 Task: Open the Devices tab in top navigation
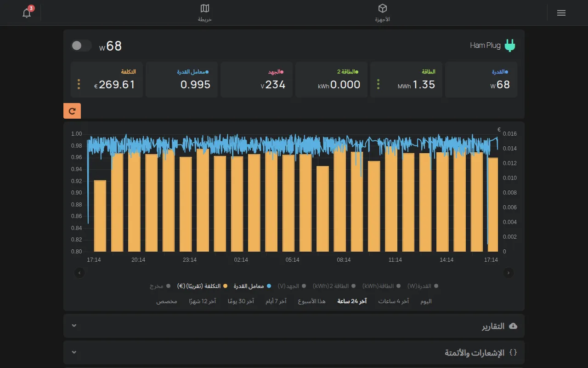click(x=382, y=13)
